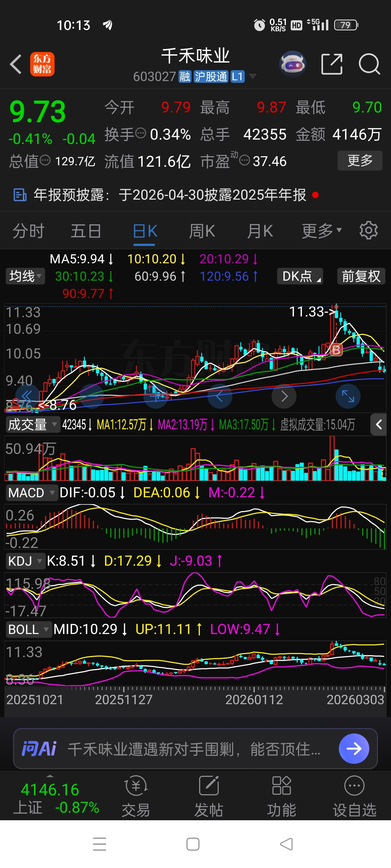Tap chart move-left arrow button

tap(219, 396)
